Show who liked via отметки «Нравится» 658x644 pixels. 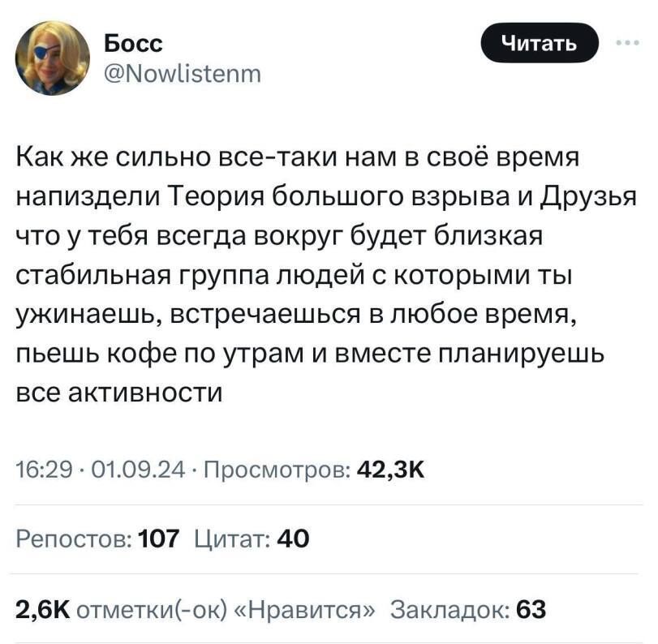(227, 608)
